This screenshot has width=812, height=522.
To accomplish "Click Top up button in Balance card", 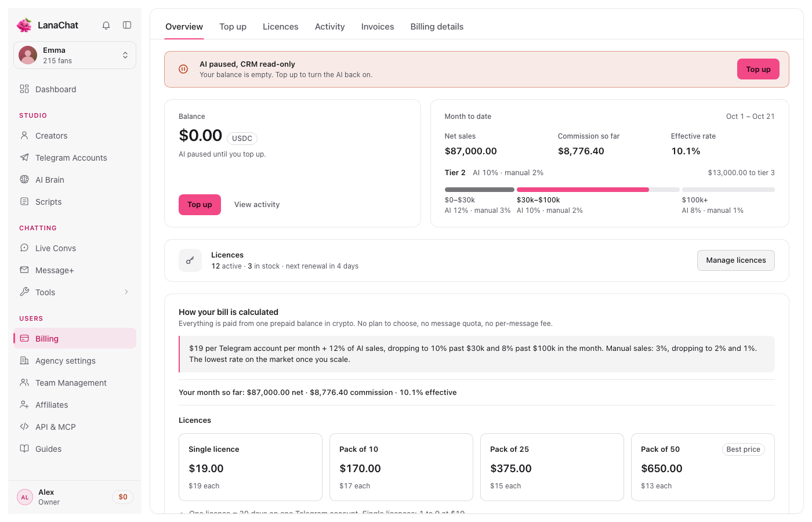I will click(x=200, y=205).
